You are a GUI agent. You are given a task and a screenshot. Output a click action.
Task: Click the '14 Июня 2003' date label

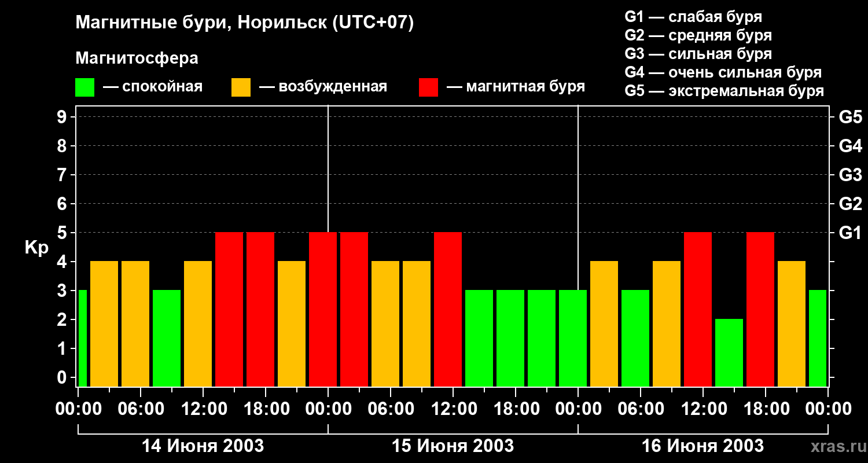203,446
